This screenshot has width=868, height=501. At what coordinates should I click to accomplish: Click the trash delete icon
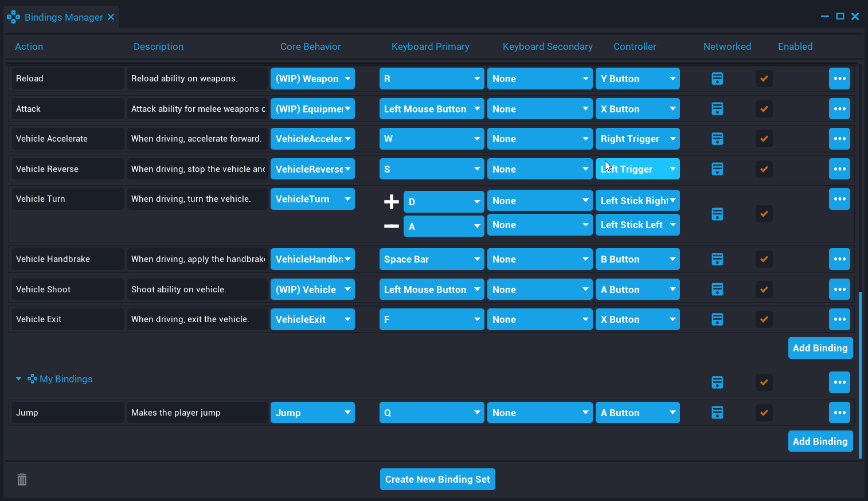point(22,479)
